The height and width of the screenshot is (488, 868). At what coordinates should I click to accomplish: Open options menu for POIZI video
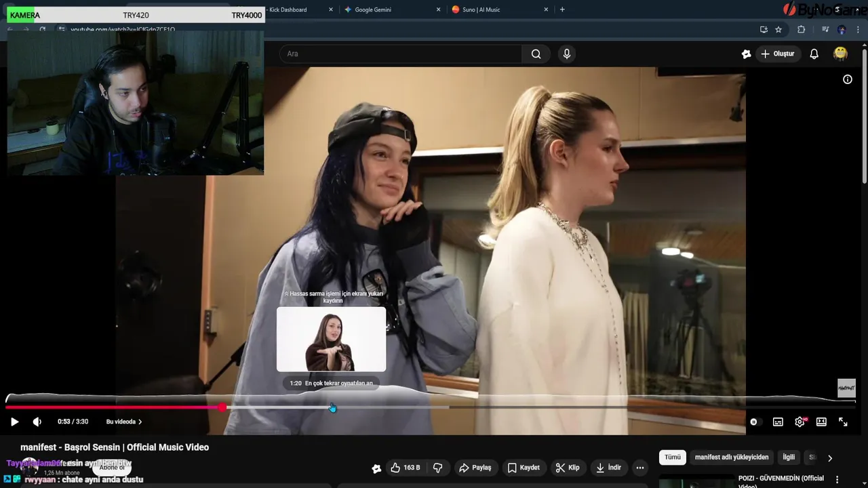click(837, 479)
